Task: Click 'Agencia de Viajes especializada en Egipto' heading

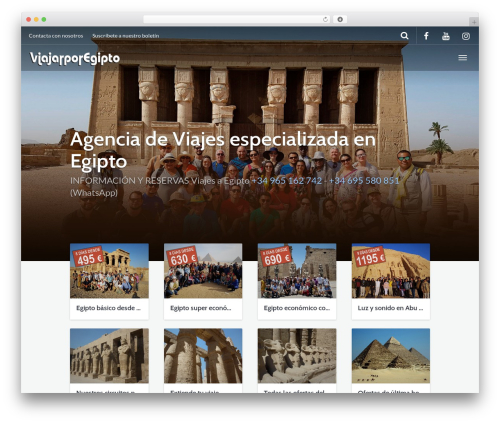Action: 223,150
